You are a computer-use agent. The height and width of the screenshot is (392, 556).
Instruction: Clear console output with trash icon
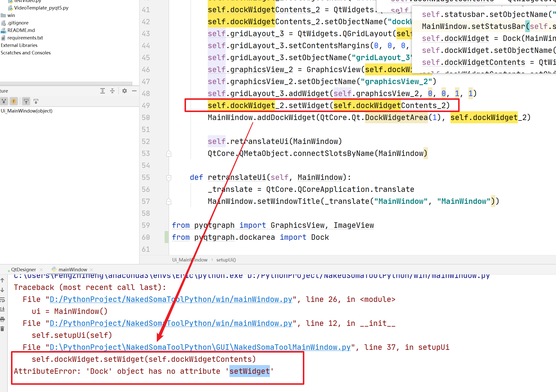tap(2, 329)
